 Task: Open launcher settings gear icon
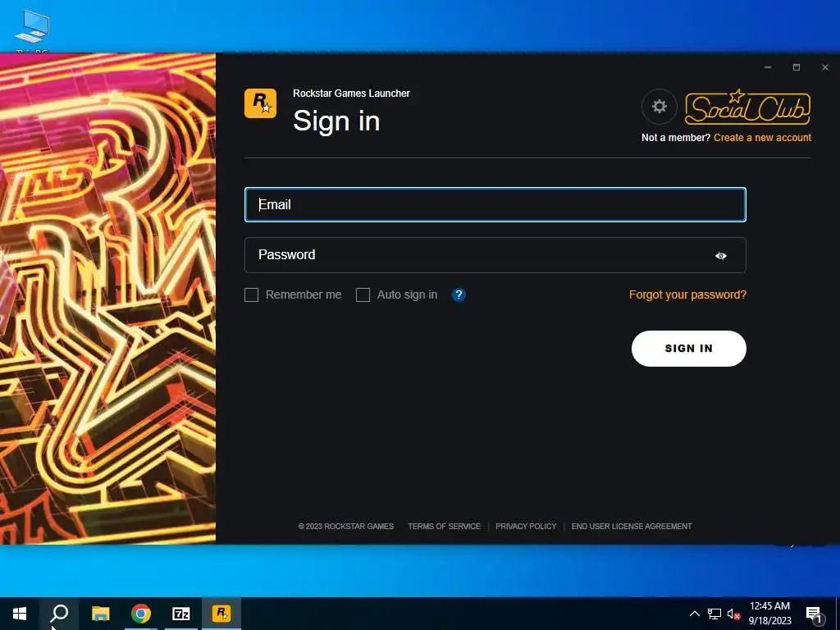click(x=659, y=106)
